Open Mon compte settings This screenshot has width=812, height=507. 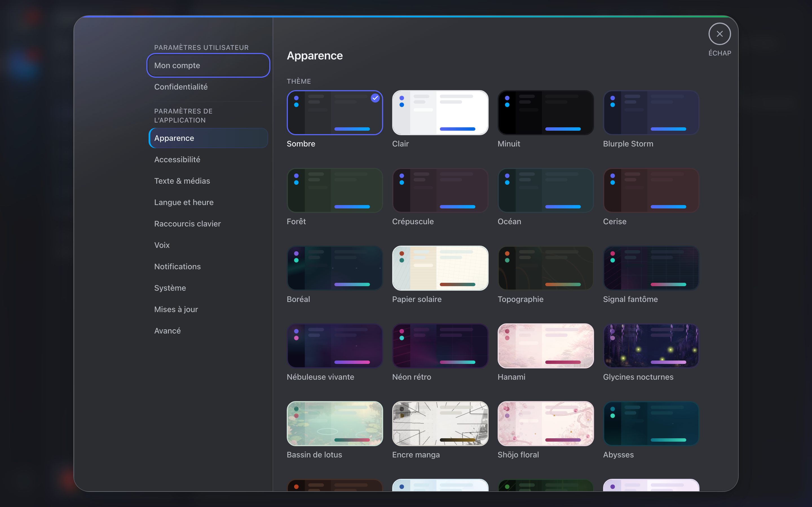click(x=208, y=65)
